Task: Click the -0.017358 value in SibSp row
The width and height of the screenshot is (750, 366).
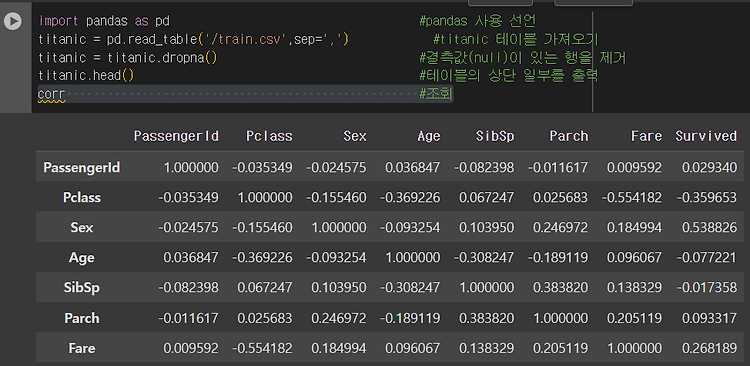Action: coord(707,288)
